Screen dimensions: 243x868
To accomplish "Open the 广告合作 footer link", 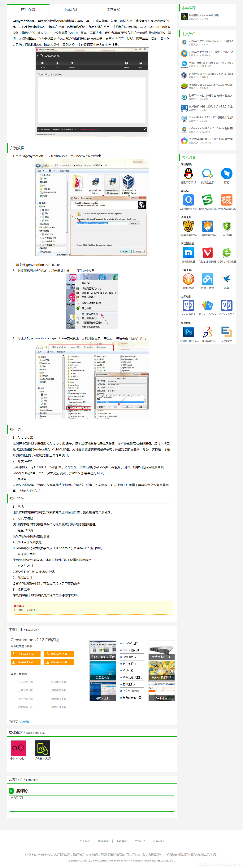I will tap(140, 841).
